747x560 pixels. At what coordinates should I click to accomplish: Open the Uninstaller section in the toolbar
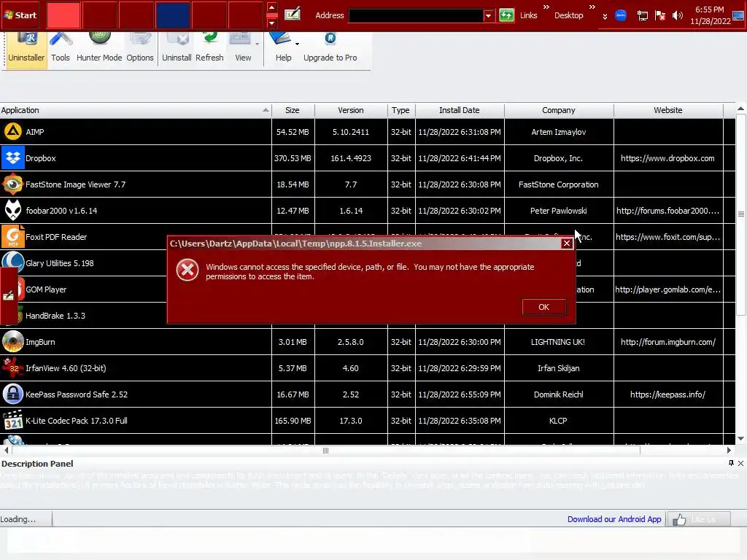[x=26, y=50]
